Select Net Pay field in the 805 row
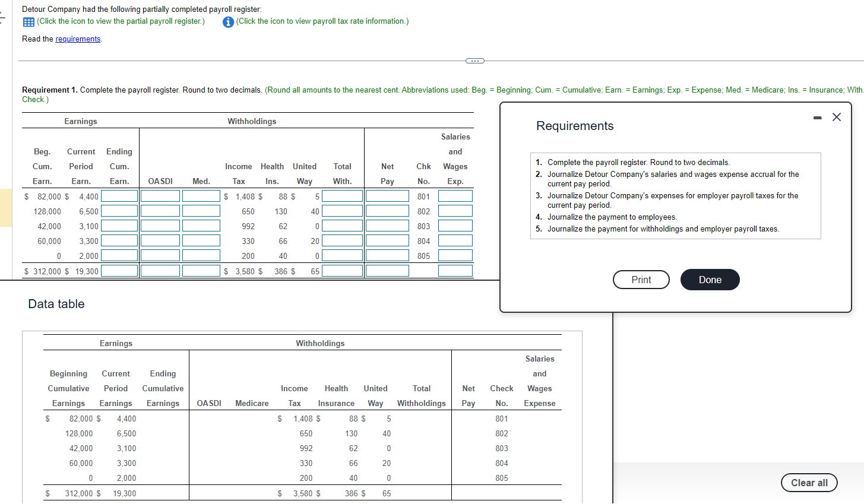The width and height of the screenshot is (864, 504). pyautogui.click(x=387, y=255)
